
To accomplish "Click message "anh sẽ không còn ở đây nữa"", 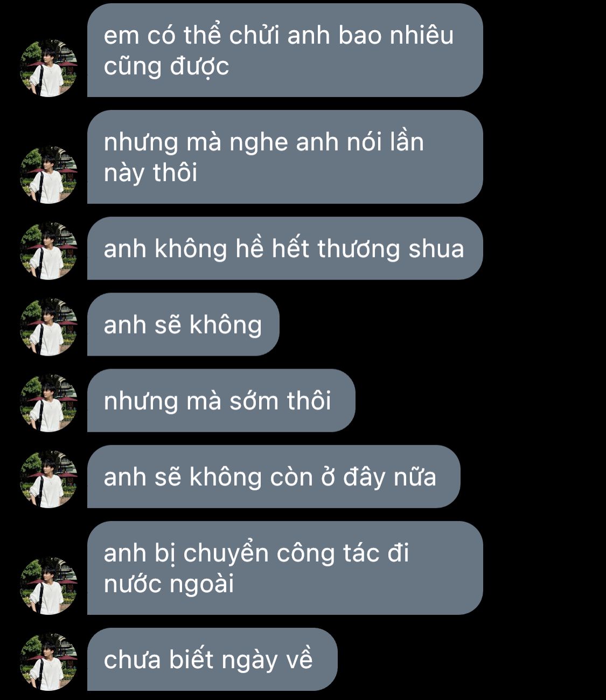I will click(274, 476).
